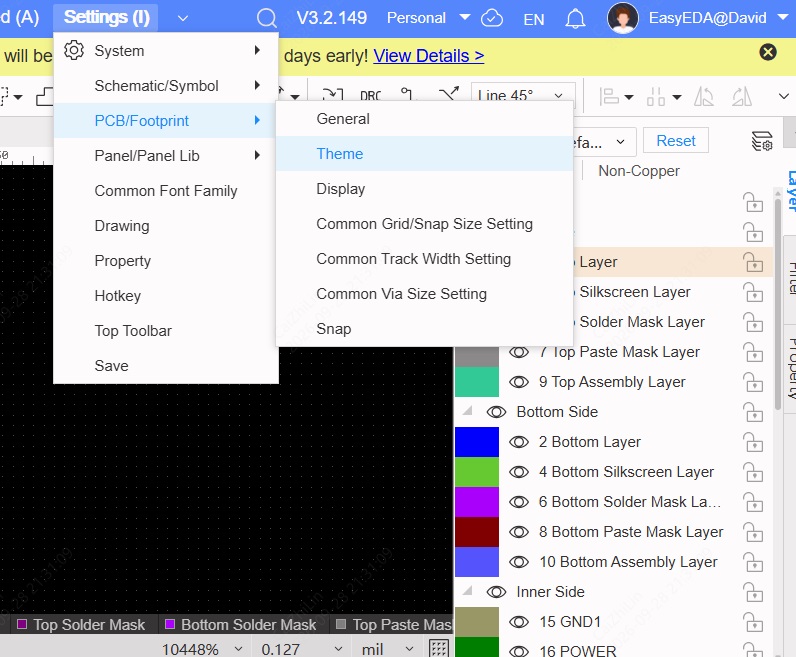Image resolution: width=796 pixels, height=657 pixels.
Task: Open the Hotkey settings entry
Action: click(166, 295)
